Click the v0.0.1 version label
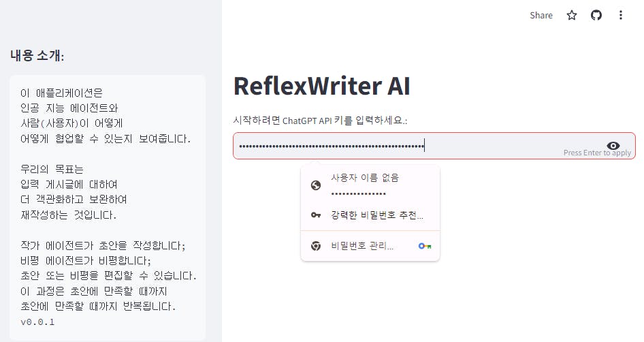This screenshot has height=342, width=644. point(37,322)
